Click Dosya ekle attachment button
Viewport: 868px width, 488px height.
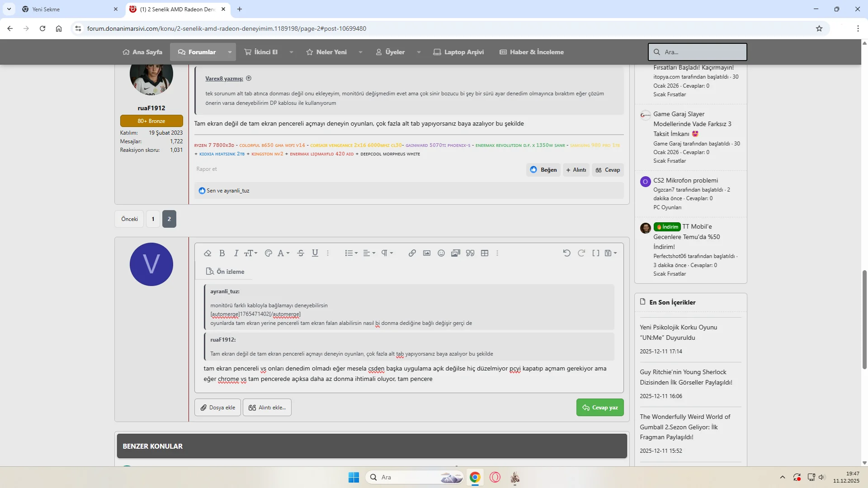217,408
